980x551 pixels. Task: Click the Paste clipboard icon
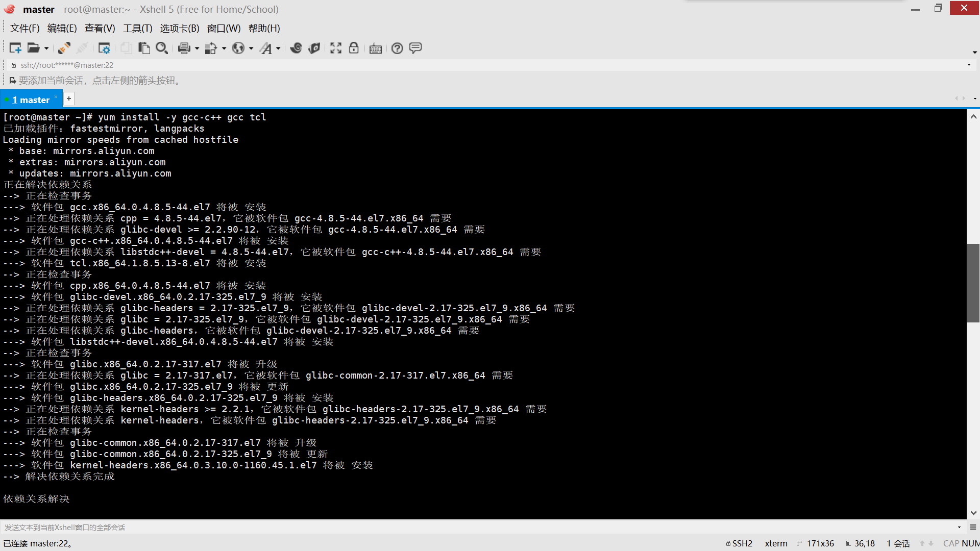pos(144,48)
